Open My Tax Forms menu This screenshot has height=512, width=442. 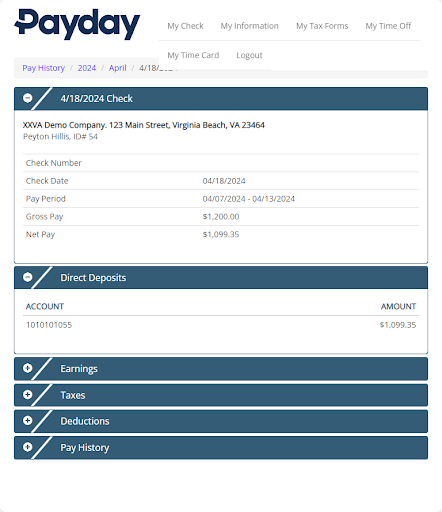[322, 26]
